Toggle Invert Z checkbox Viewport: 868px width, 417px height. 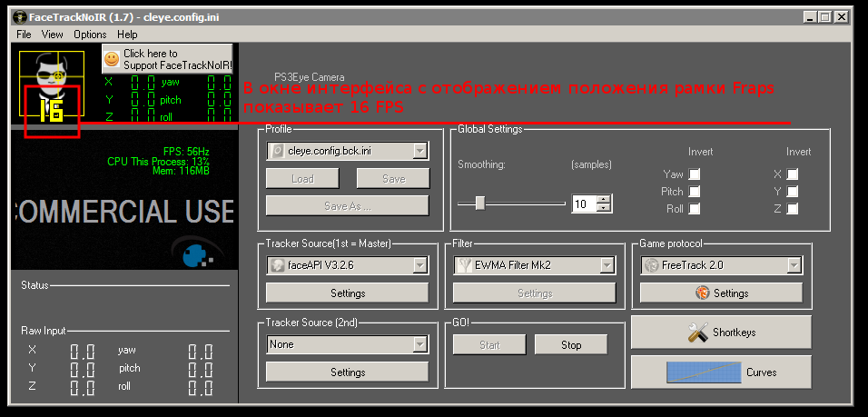tap(792, 209)
